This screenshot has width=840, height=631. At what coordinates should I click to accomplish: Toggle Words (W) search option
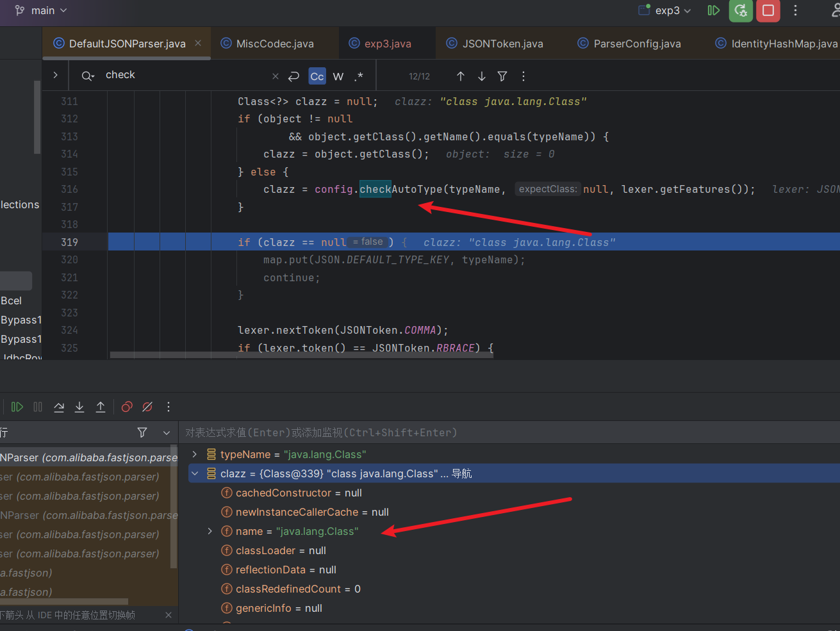338,76
